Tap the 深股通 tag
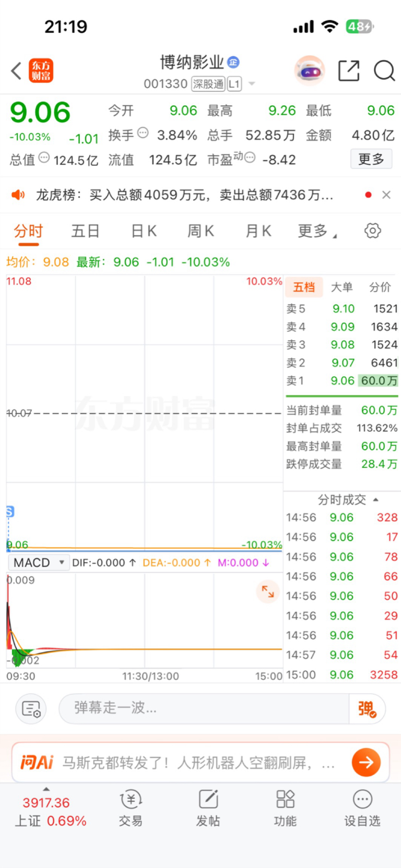This screenshot has height=868, width=401. [208, 83]
